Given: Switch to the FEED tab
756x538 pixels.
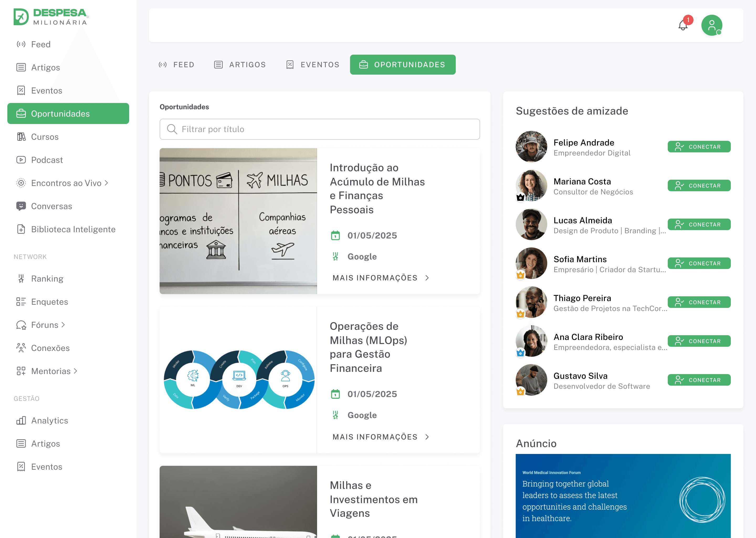Looking at the screenshot, I should click(176, 65).
